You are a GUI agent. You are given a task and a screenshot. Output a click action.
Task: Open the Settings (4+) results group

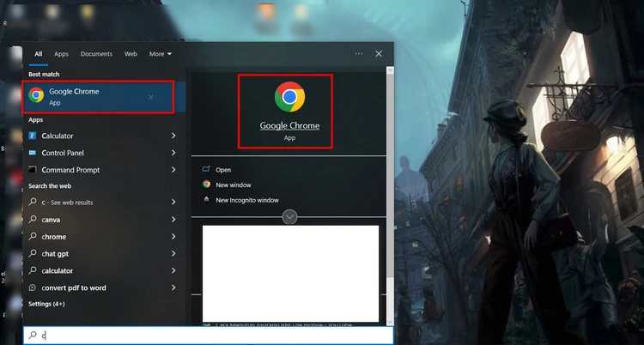coord(46,304)
